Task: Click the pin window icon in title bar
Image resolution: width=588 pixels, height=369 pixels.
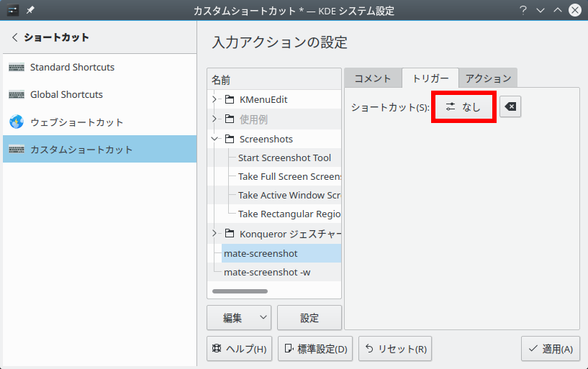Action: 30,10
